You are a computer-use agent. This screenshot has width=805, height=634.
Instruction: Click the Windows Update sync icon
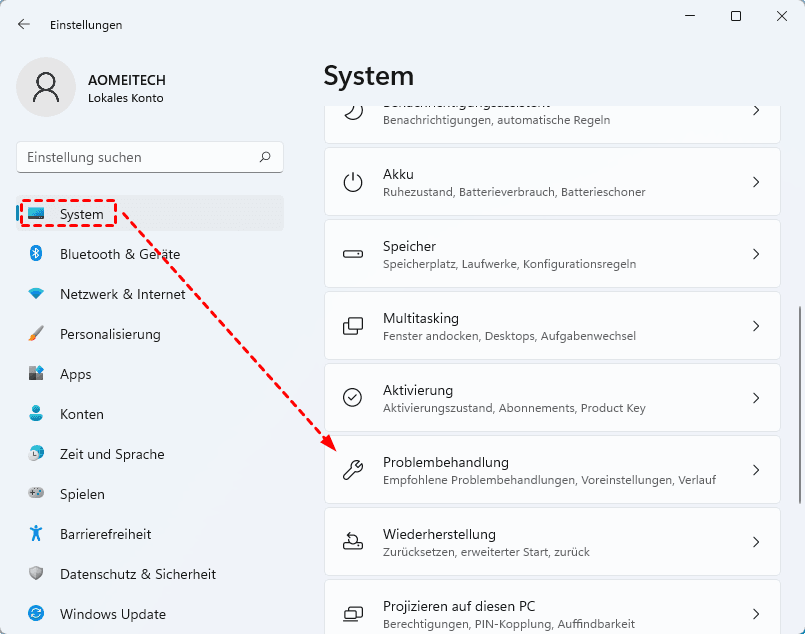point(36,614)
